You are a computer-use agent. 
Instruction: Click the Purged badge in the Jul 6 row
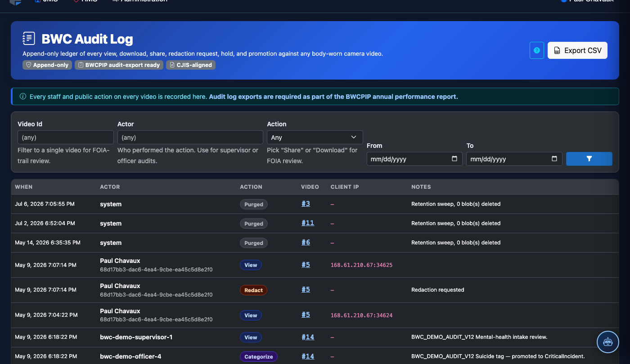click(254, 204)
